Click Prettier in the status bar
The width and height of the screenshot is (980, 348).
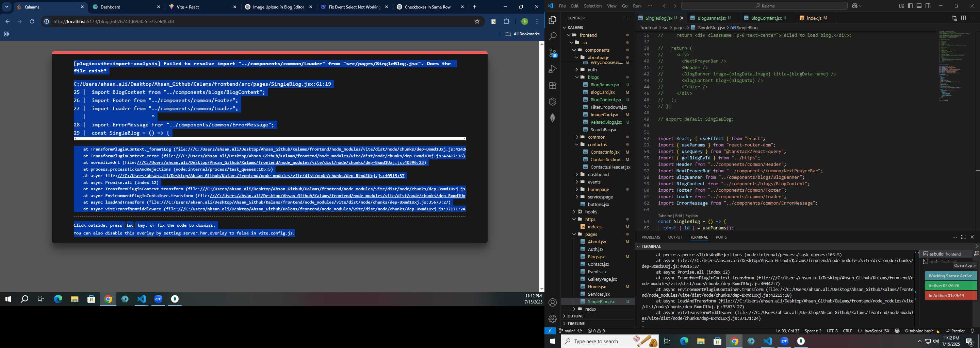[955, 331]
